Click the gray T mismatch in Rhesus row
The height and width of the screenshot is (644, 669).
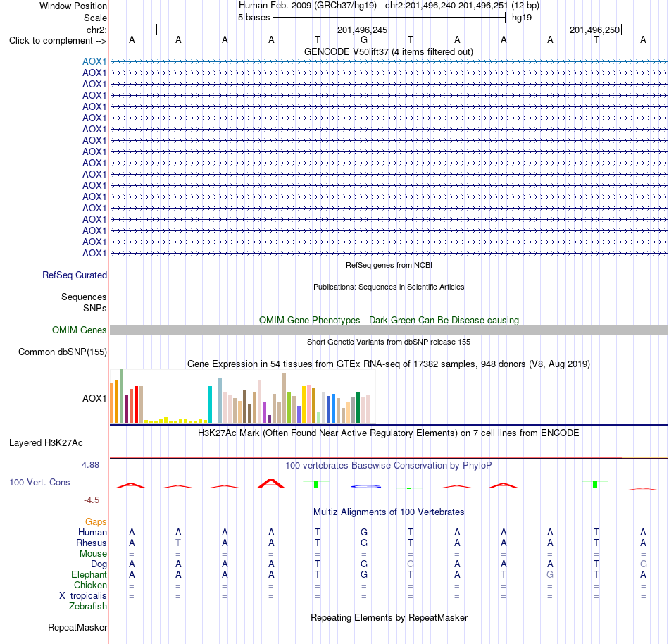178,543
